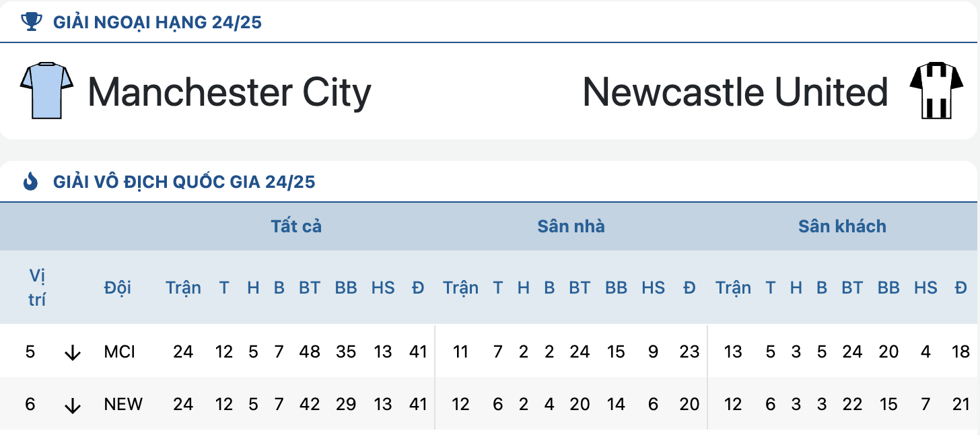This screenshot has height=435, width=980.
Task: Click the GIẢI VÔ ĐỊCH QUỐC GIA 24/25 heading
Action: click(x=184, y=182)
